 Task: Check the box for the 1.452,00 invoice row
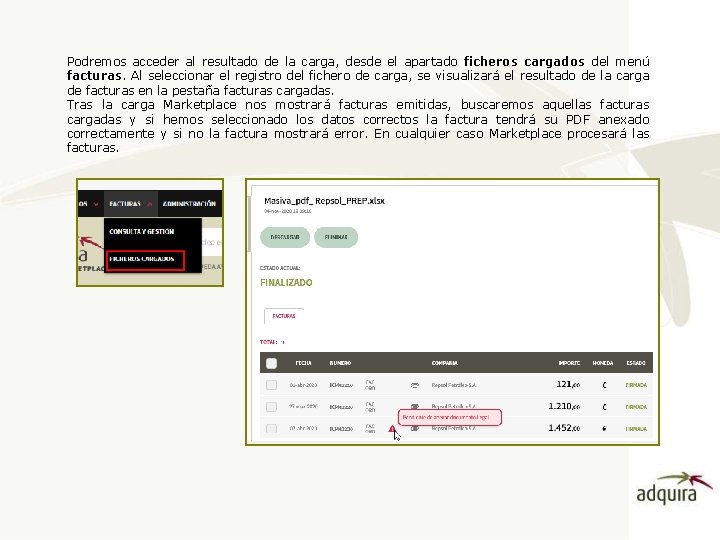271,428
